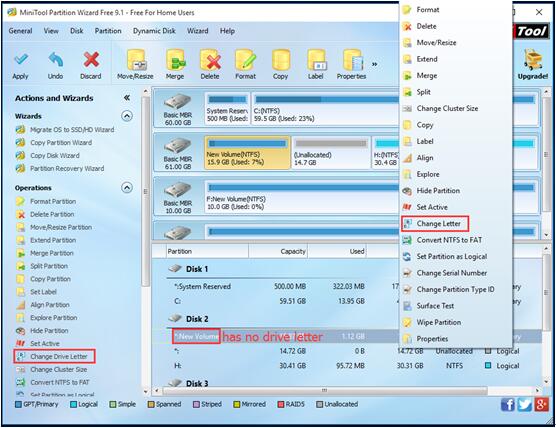Image resolution: width=556 pixels, height=428 pixels.
Task: Choose Convert NTFS to FAT in context menu
Action: click(x=449, y=240)
